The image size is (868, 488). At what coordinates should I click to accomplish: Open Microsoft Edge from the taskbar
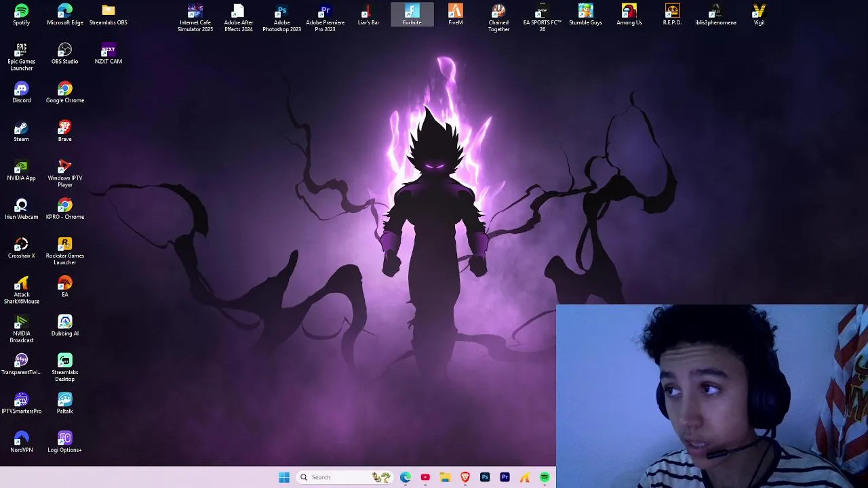click(406, 477)
